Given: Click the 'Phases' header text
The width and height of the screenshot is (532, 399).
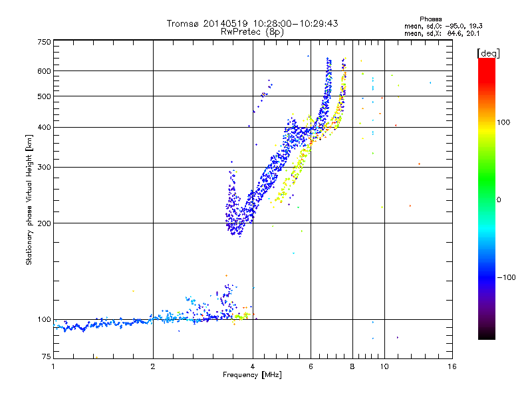Looking at the screenshot, I should (x=430, y=19).
